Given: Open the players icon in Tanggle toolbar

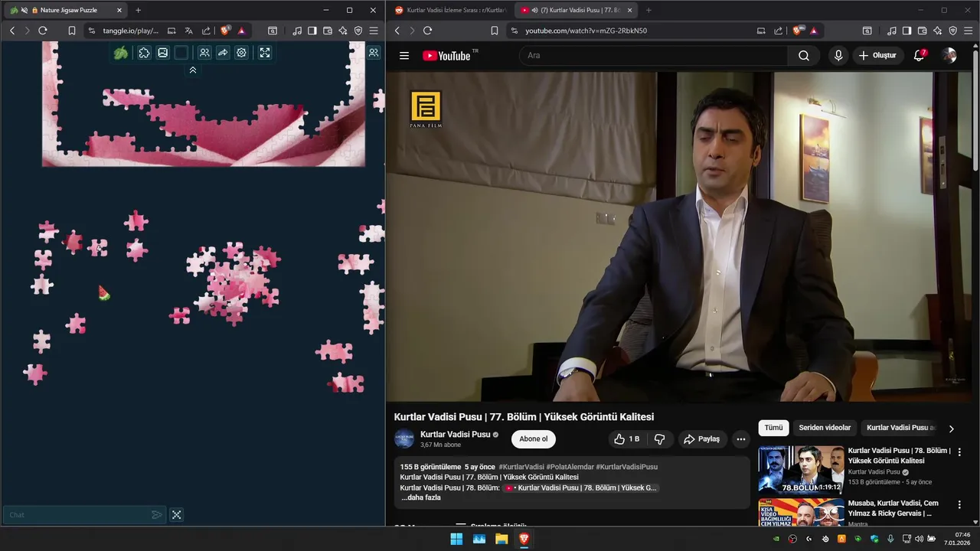Looking at the screenshot, I should [x=204, y=53].
